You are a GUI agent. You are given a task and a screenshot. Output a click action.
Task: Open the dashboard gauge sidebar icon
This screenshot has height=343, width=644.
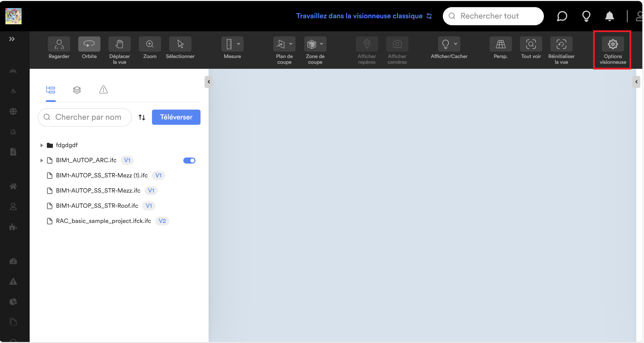pos(13,261)
